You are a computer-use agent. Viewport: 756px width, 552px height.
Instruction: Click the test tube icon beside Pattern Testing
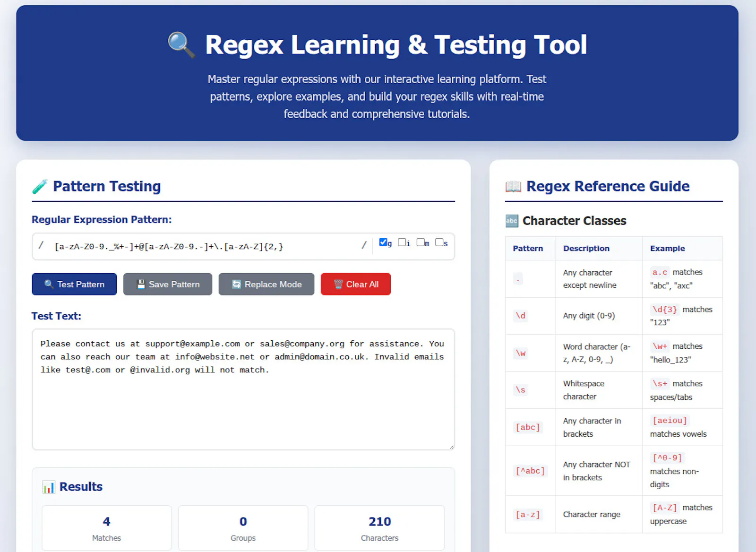pyautogui.click(x=40, y=187)
